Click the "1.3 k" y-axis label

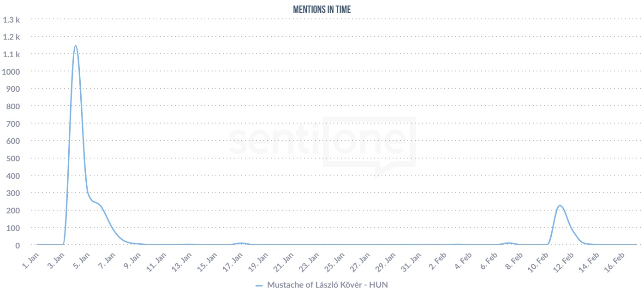12,19
